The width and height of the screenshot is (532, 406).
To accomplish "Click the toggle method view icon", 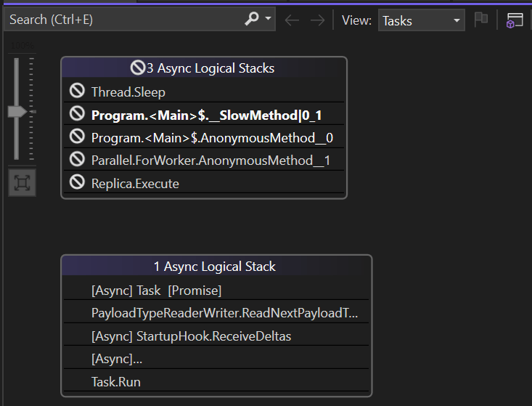I will pos(515,20).
